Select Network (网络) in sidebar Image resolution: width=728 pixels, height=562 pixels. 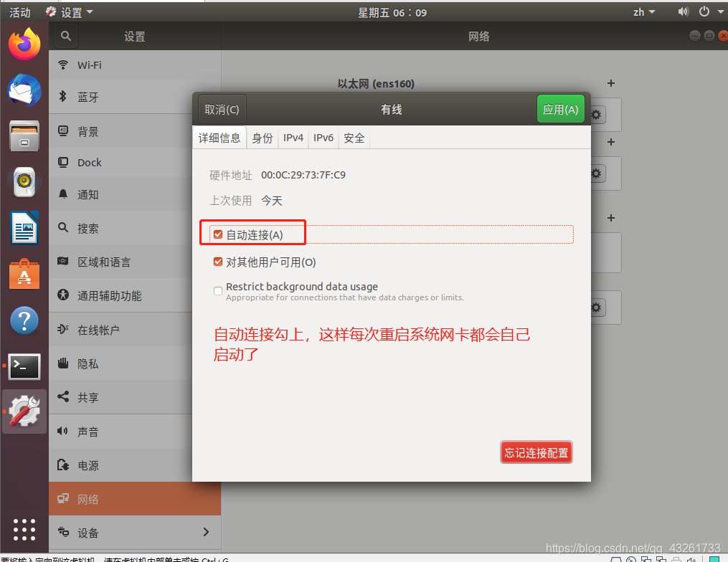(x=135, y=499)
